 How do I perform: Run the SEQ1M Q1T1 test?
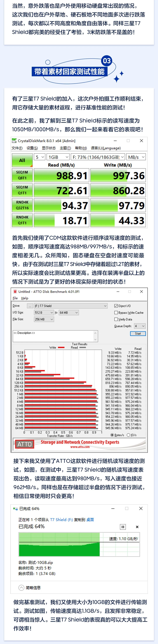[22, 190]
